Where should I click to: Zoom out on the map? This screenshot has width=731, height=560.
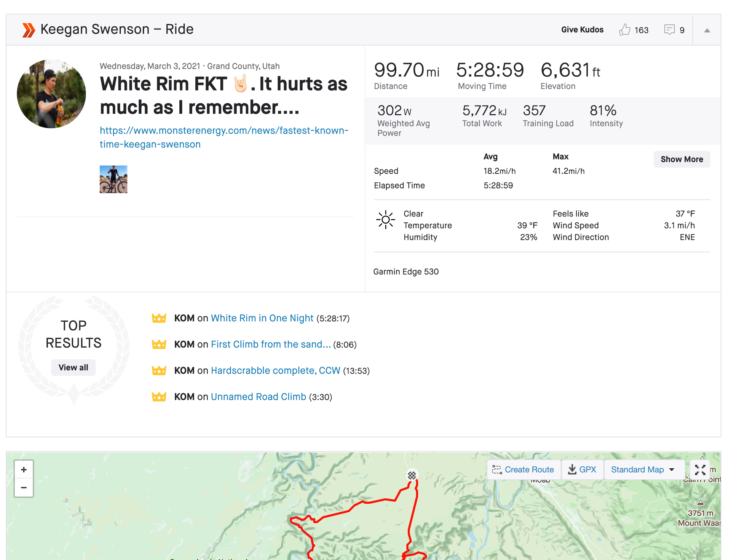pos(24,488)
